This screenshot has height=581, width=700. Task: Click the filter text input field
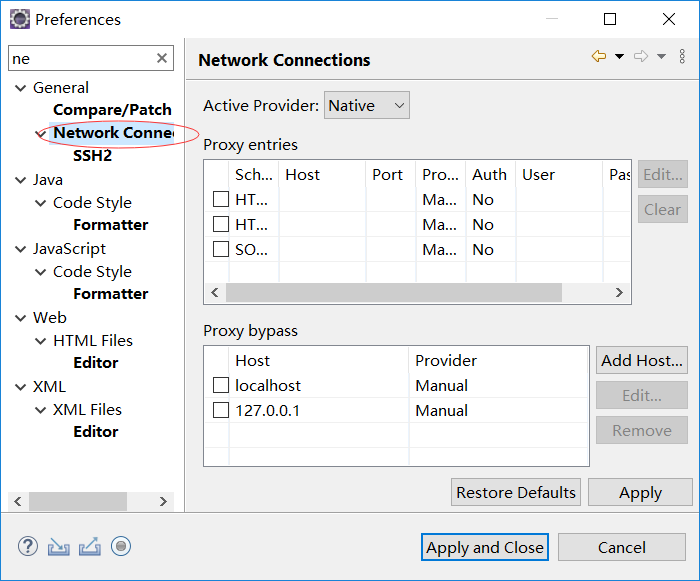coord(80,59)
